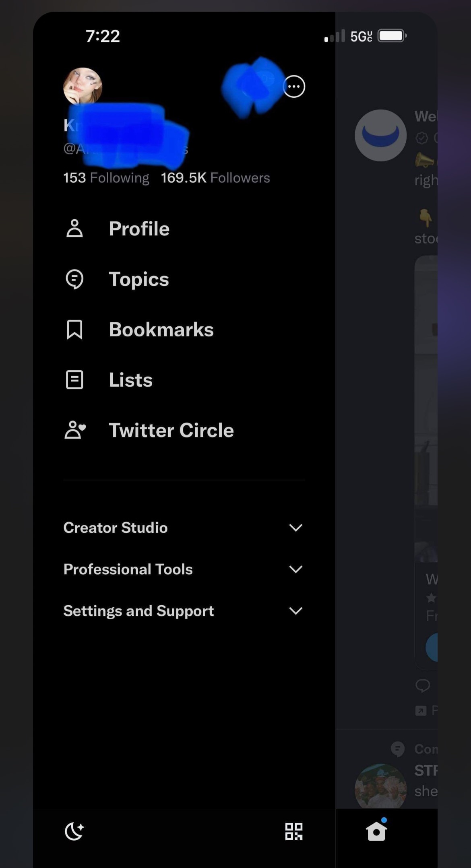
Task: Tap the Lists document icon
Action: [x=74, y=380]
